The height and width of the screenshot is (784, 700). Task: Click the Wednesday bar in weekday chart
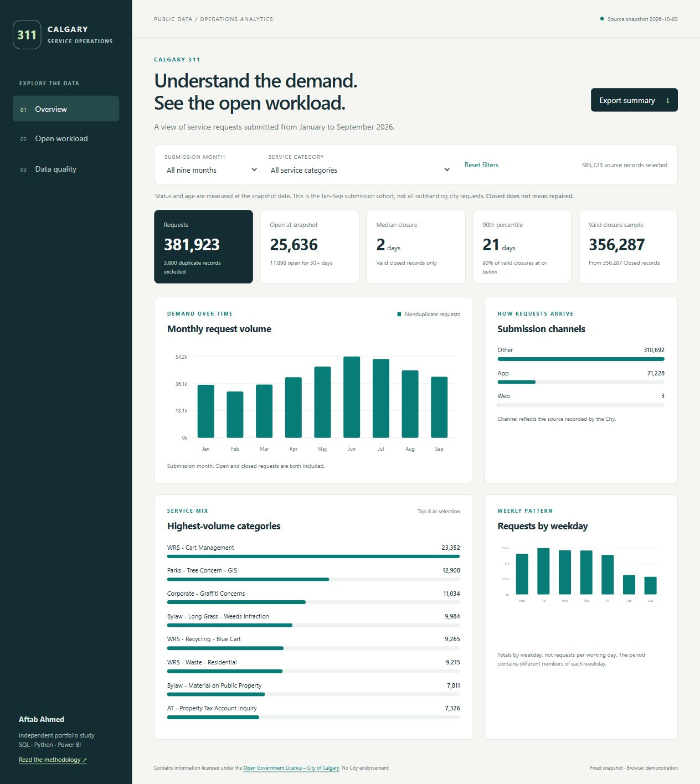(565, 572)
